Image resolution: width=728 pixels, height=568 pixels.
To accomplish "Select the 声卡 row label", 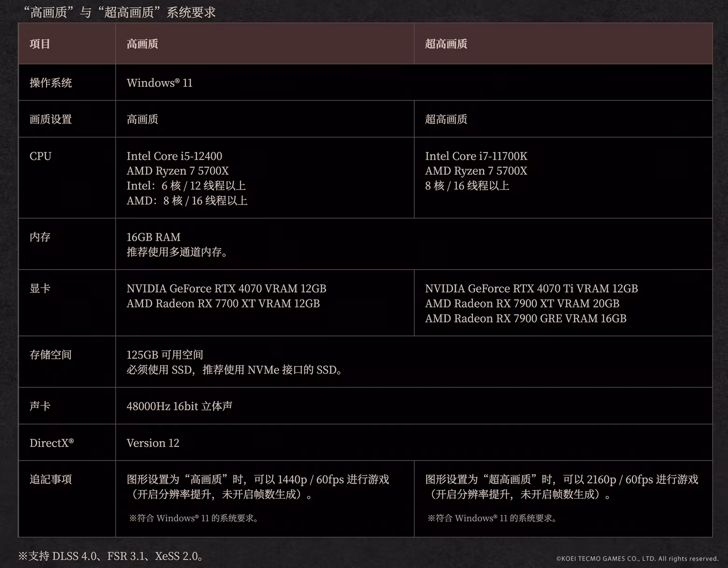I will click(39, 406).
